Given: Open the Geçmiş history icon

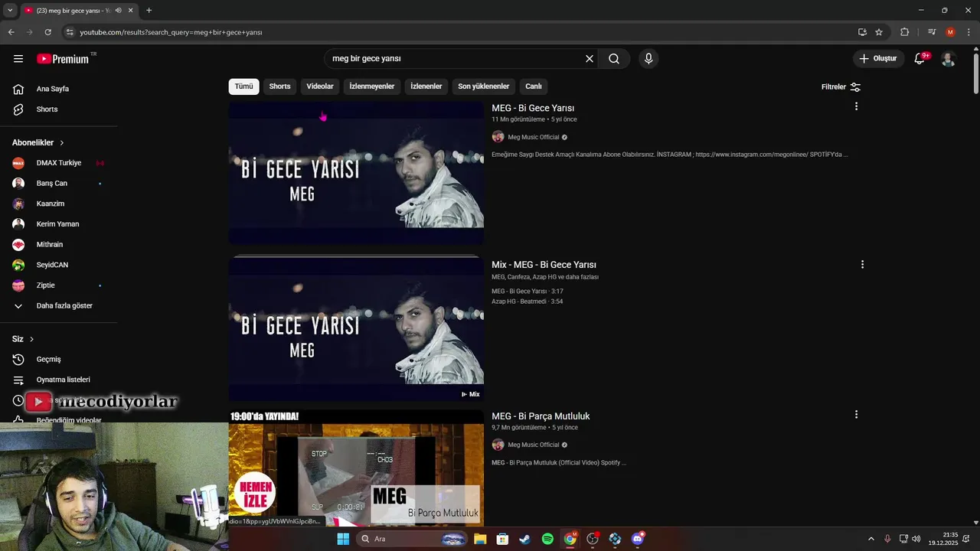Looking at the screenshot, I should click(18, 359).
